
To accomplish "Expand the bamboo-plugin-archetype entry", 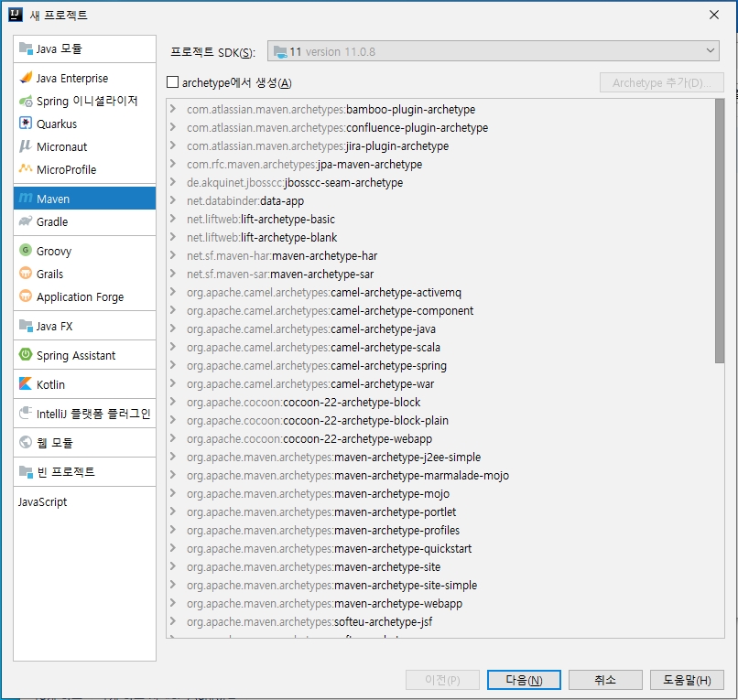I will tap(173, 109).
